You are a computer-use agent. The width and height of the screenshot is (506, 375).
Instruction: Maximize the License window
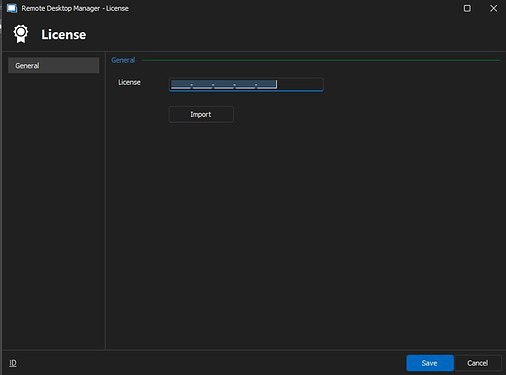tap(467, 8)
